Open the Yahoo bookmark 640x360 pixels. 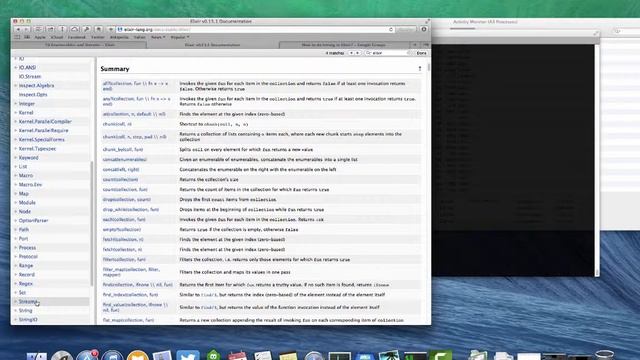[x=140, y=37]
